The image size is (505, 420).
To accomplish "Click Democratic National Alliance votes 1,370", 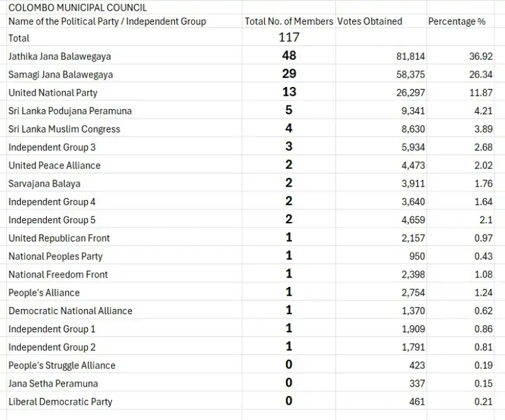I will click(413, 311).
